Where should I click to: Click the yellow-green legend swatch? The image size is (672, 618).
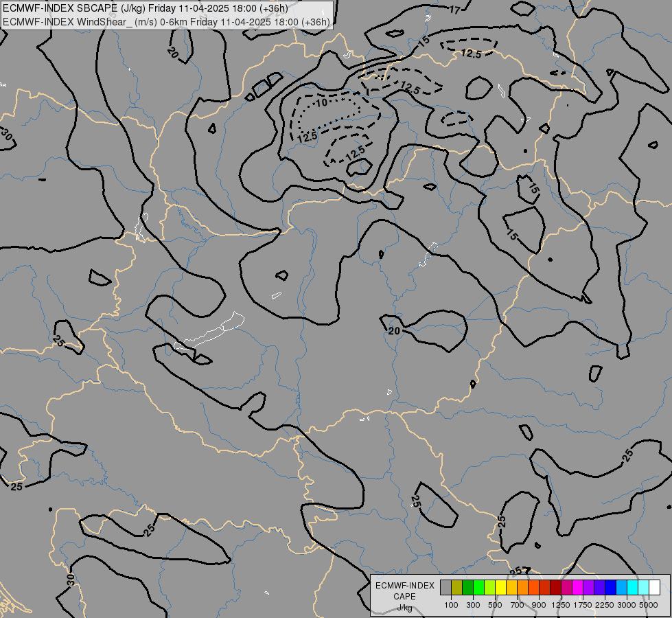(490, 587)
